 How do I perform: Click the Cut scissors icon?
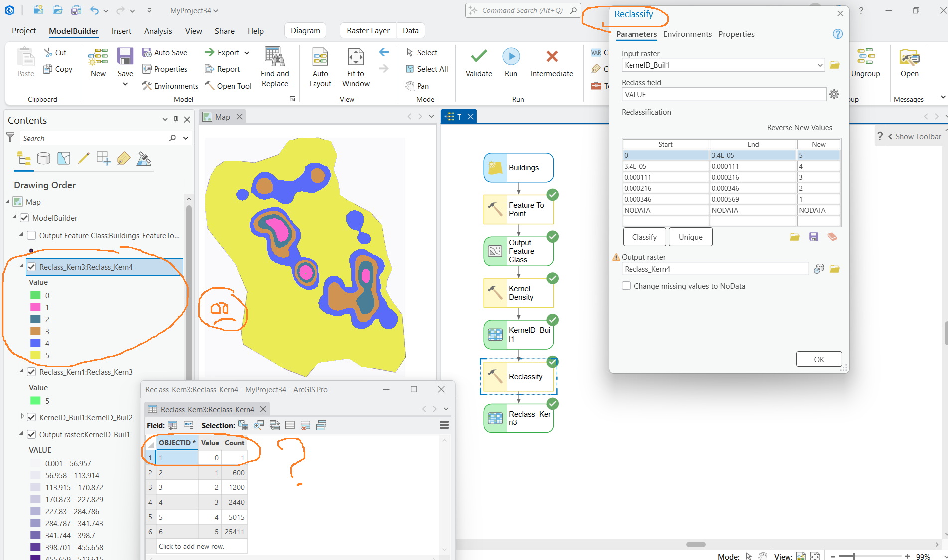pos(48,52)
